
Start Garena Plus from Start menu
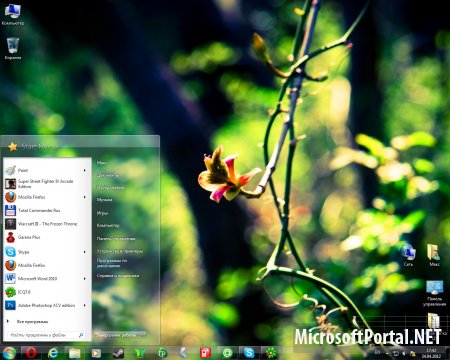click(46, 237)
